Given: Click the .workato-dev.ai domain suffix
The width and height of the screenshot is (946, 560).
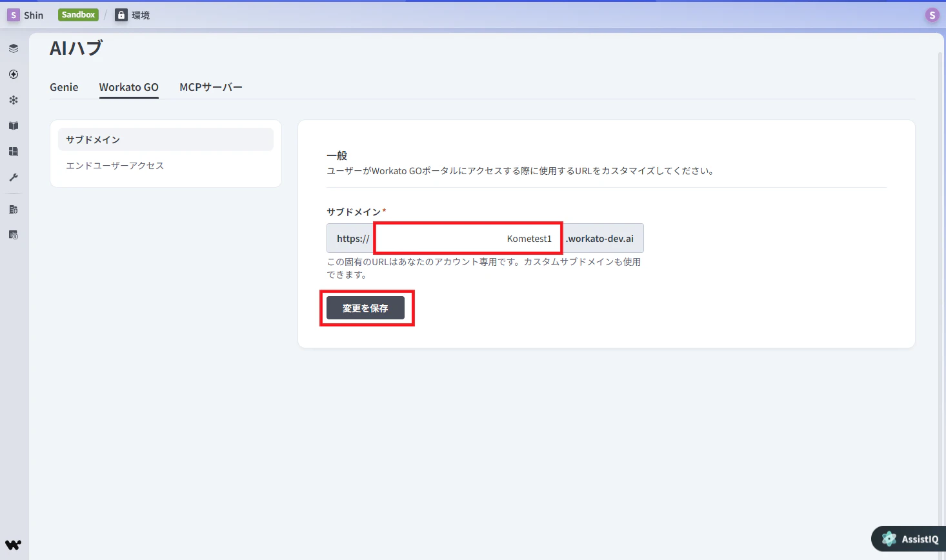Looking at the screenshot, I should (600, 239).
